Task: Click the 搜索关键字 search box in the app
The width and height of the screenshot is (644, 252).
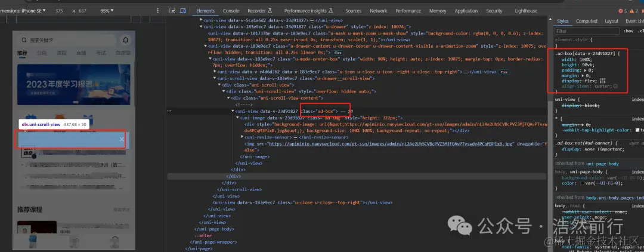Action: pos(68,40)
